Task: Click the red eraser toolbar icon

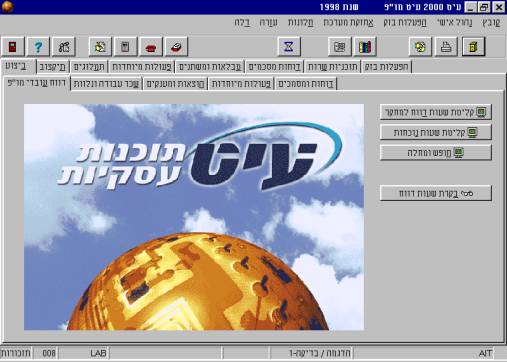Action: click(176, 47)
